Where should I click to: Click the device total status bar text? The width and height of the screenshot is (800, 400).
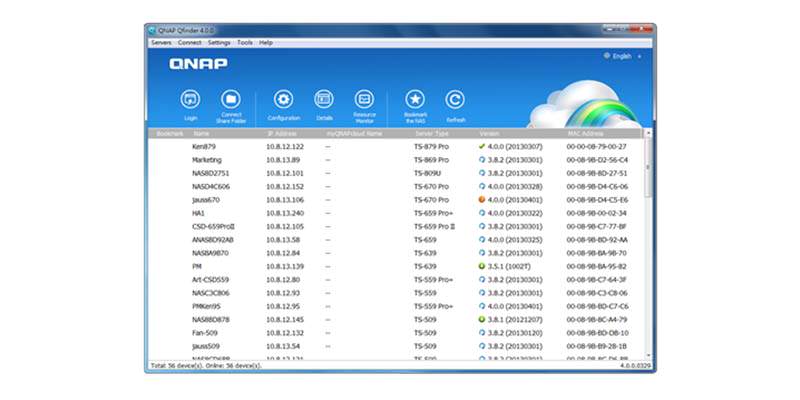pyautogui.click(x=206, y=366)
